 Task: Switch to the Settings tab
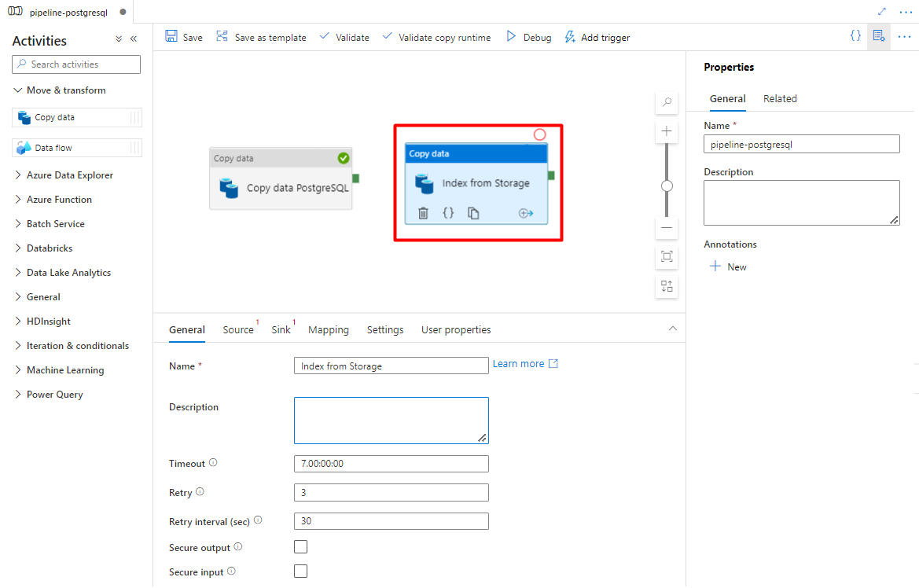(385, 330)
